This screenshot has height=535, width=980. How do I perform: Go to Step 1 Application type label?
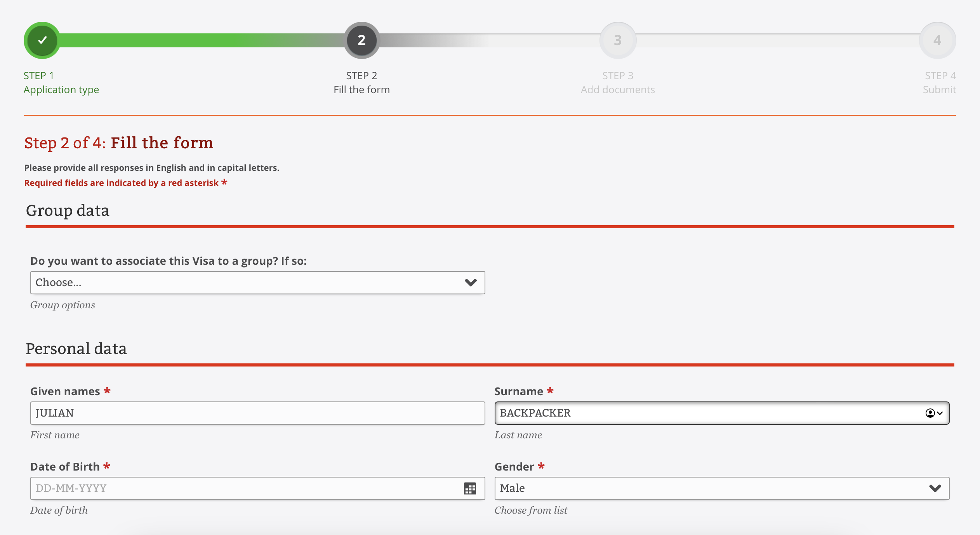[61, 90]
